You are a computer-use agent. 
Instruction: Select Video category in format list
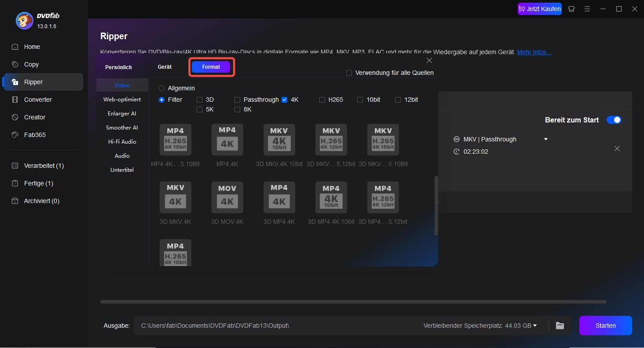[122, 85]
